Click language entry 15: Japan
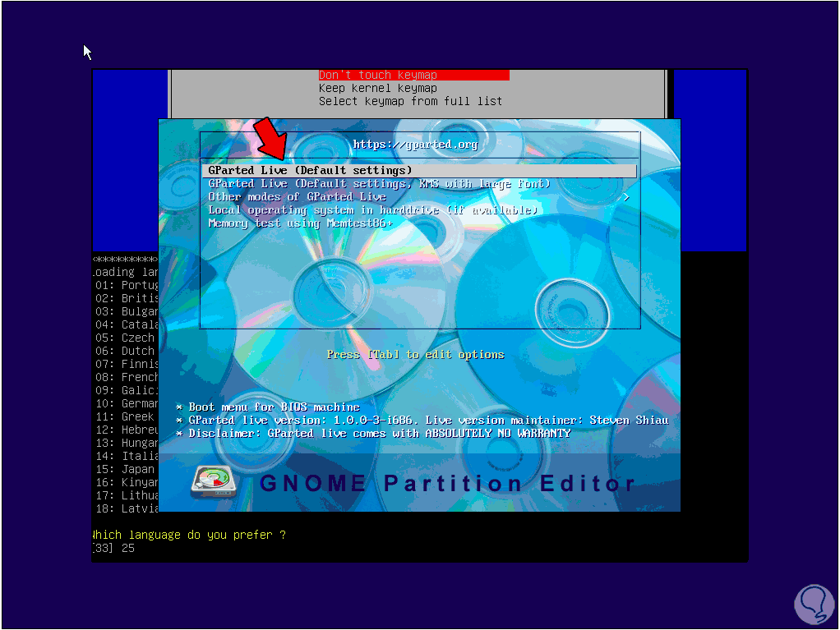This screenshot has height=630, width=840. click(x=125, y=470)
